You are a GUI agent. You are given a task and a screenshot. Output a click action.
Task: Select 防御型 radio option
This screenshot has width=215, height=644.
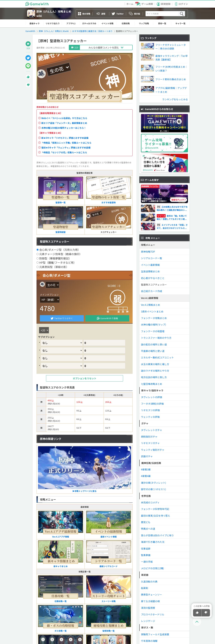tap(38, 258)
